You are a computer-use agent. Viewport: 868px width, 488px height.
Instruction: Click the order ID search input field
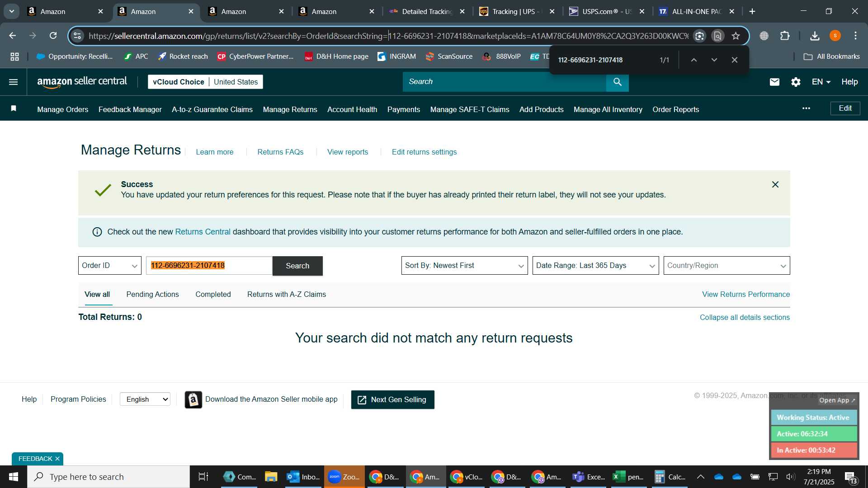pyautogui.click(x=209, y=266)
